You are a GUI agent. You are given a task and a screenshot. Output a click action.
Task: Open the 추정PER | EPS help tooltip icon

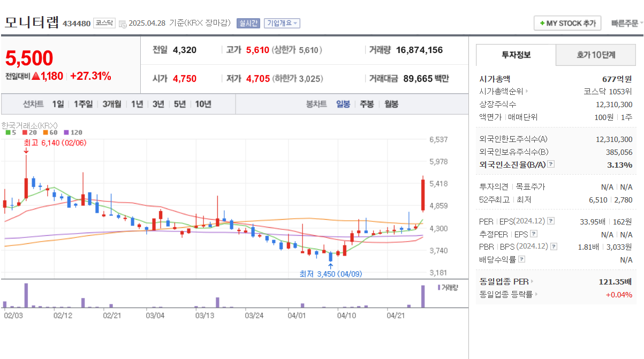(x=533, y=234)
